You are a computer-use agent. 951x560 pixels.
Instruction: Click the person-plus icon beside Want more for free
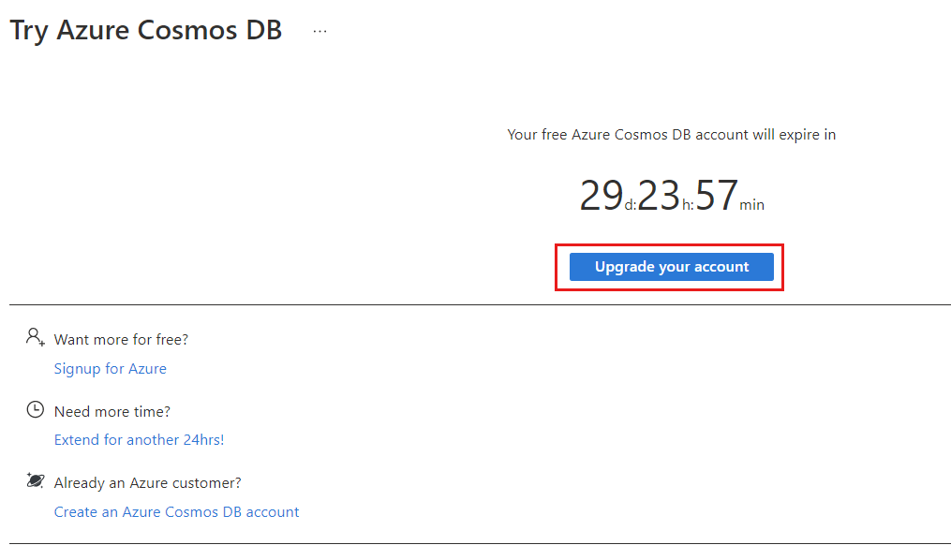36,337
